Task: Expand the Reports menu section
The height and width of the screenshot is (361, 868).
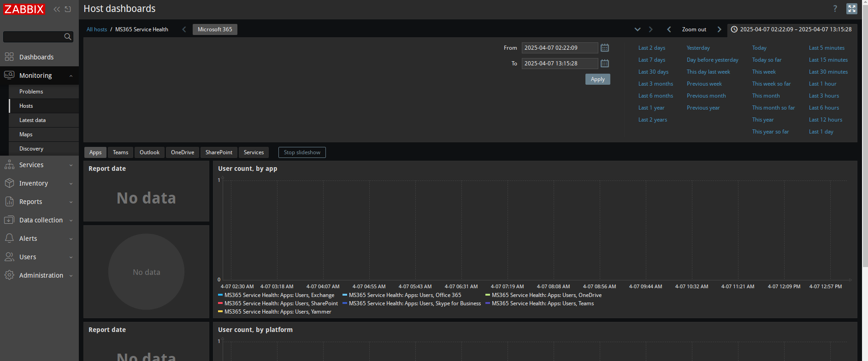Action: pos(71,202)
